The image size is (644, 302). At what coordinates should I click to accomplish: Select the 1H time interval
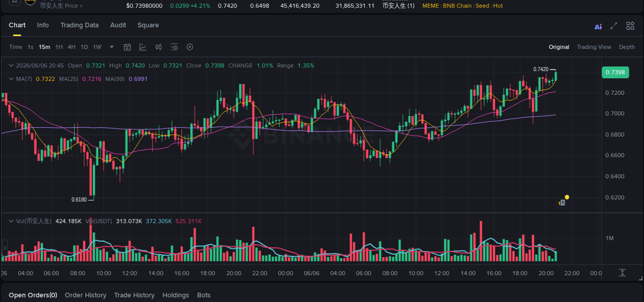pos(59,47)
